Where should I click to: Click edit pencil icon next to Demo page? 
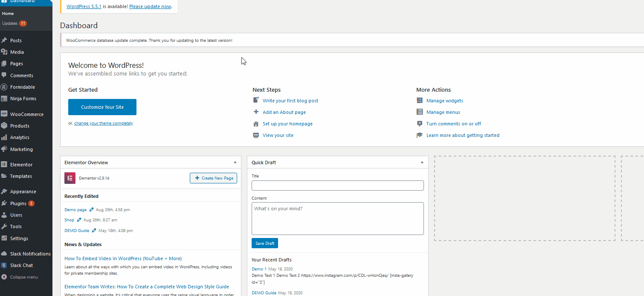click(x=91, y=210)
